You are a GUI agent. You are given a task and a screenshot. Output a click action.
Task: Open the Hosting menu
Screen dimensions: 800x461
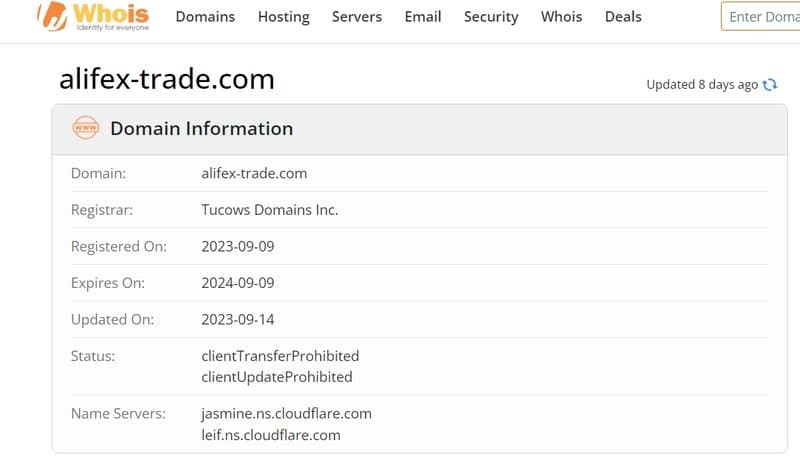(x=284, y=17)
